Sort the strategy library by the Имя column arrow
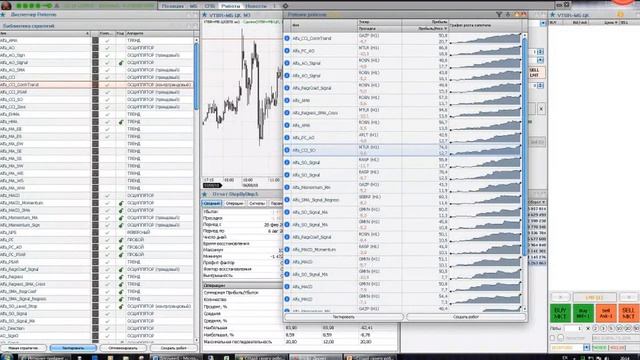 [87, 33]
